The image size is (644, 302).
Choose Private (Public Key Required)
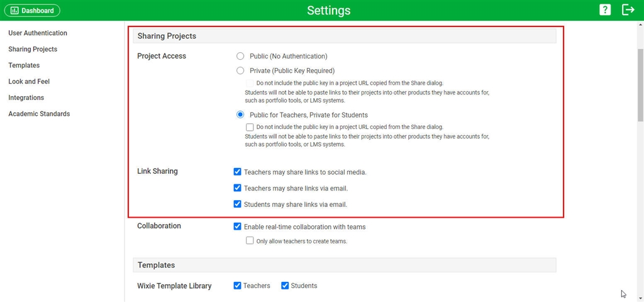(x=240, y=70)
